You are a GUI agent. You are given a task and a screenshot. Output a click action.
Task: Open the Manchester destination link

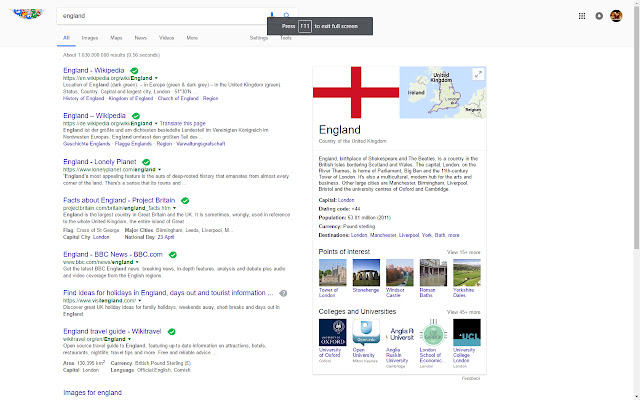[383, 235]
